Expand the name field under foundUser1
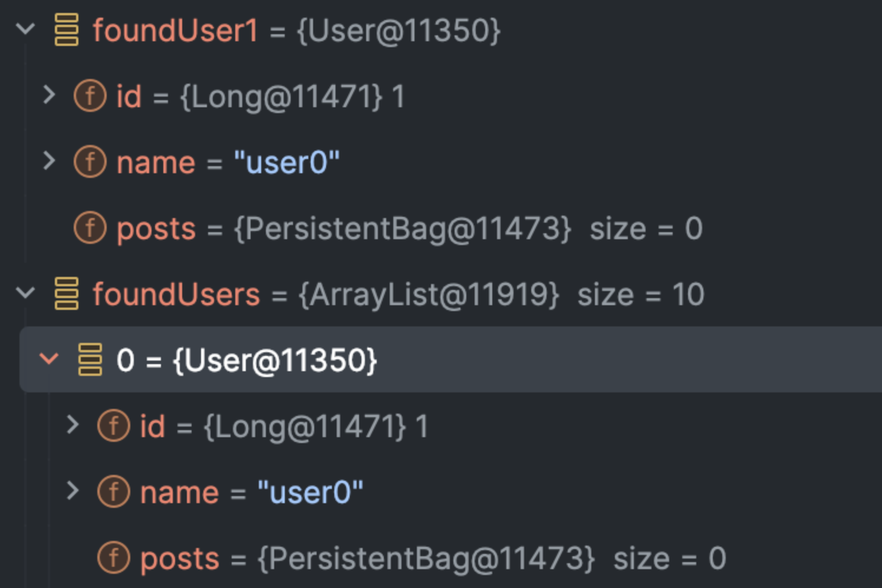Viewport: 882px width, 588px height. click(50, 160)
